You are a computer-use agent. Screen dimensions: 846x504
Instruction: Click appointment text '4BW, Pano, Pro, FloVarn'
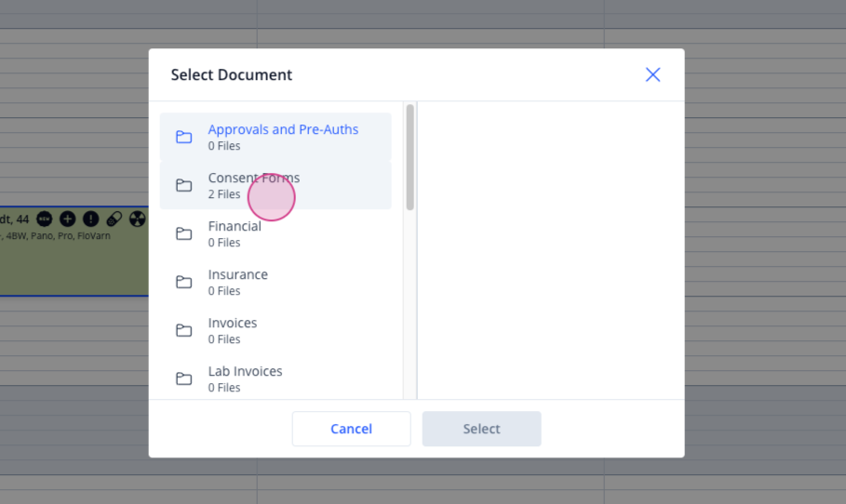pos(59,236)
